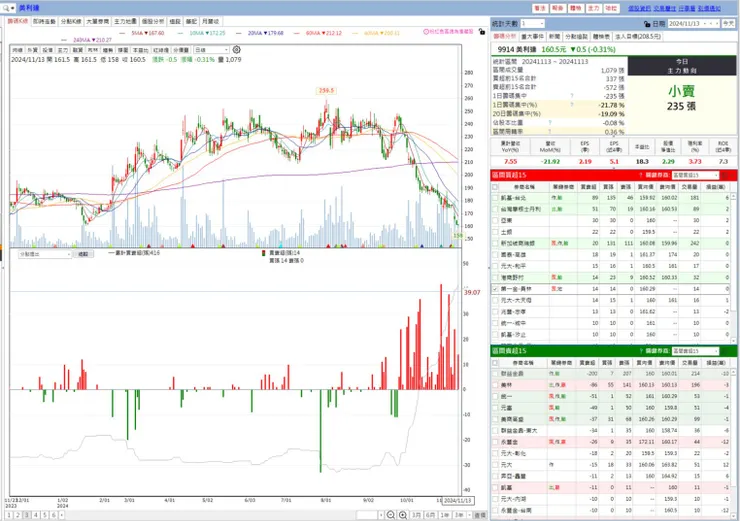Click the 外資 chart toolbar button
Image resolution: width=740 pixels, height=521 pixels.
[x=33, y=50]
